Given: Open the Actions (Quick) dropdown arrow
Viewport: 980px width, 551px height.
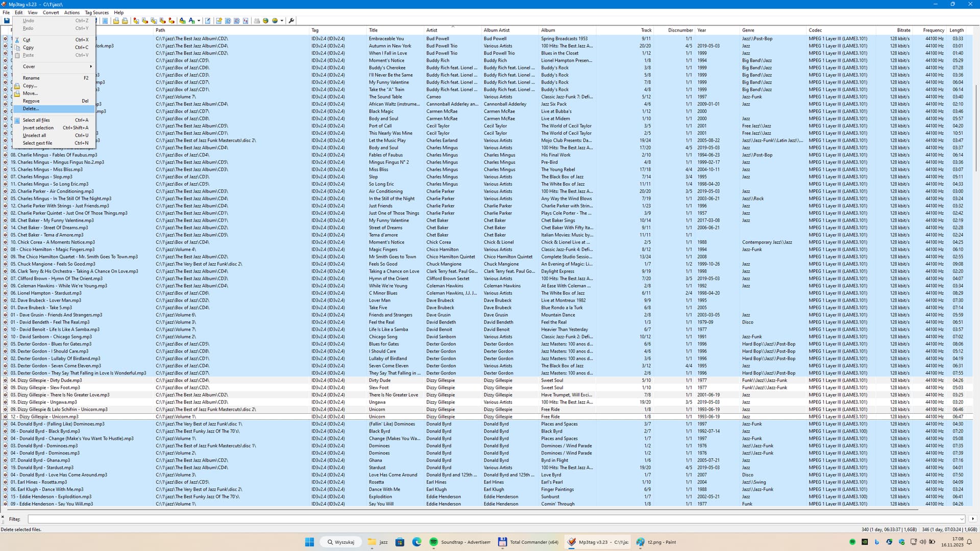Looking at the screenshot, I should click(199, 21).
